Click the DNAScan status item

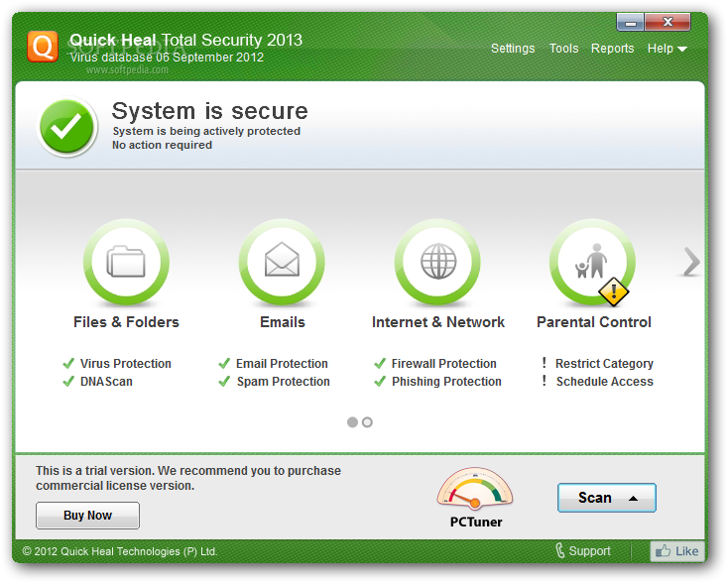pos(97,382)
